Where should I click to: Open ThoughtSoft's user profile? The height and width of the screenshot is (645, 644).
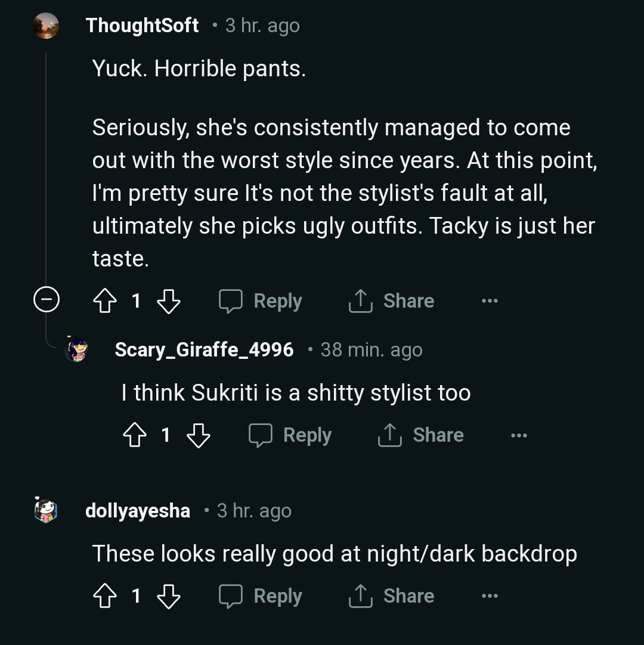click(142, 26)
